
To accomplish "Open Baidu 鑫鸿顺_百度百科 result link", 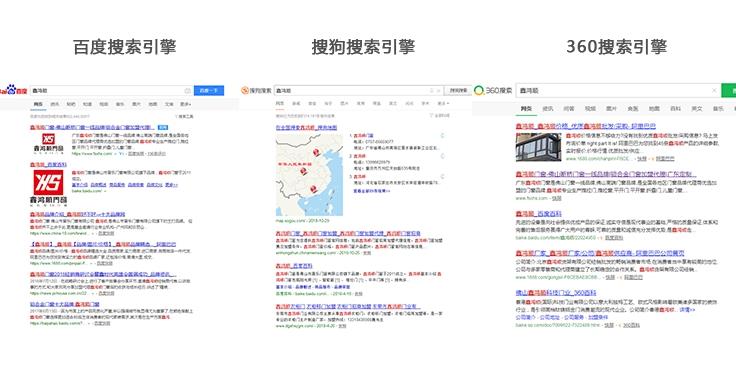I will pyautogui.click(x=48, y=165).
